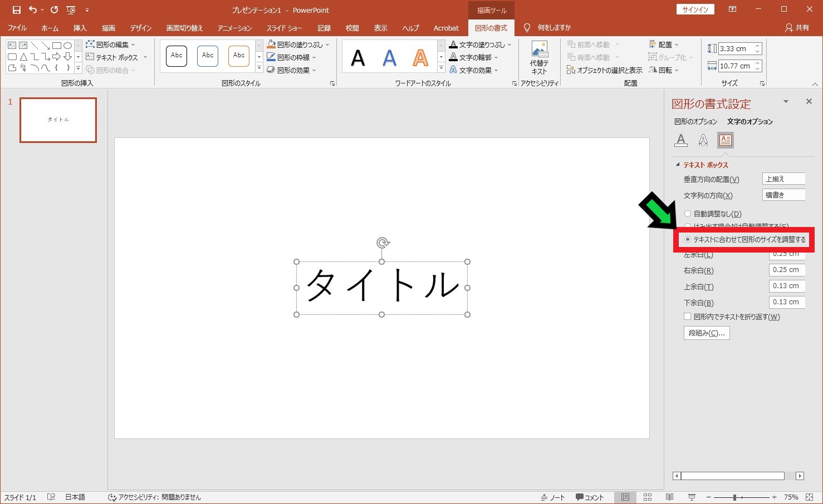Toggle 図形内でテキストを折り返す checkbox
This screenshot has width=823, height=504.
pyautogui.click(x=688, y=317)
